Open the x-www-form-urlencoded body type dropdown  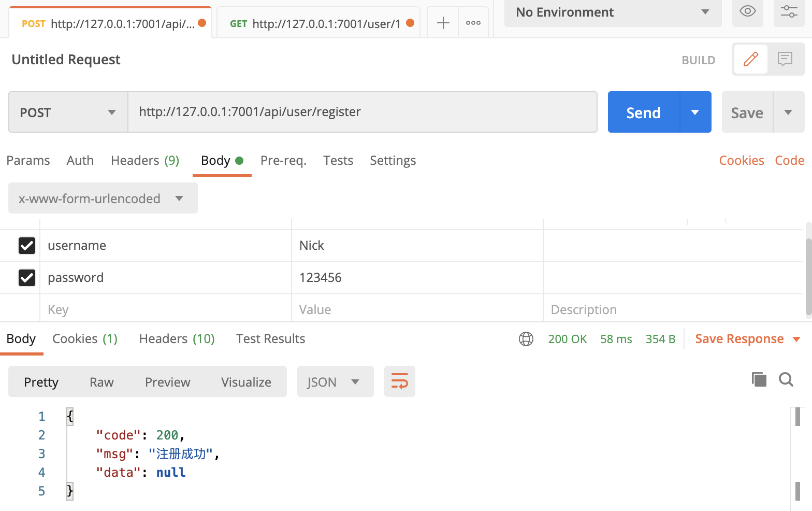coord(103,198)
